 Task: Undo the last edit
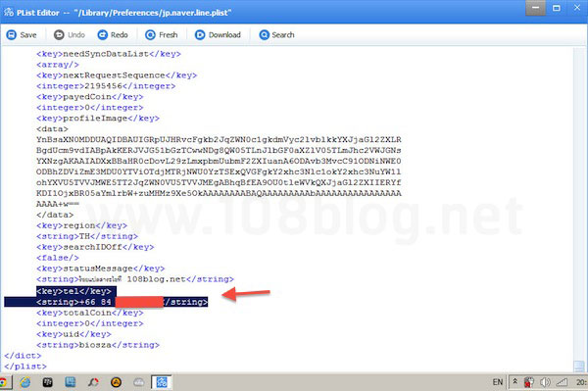pyautogui.click(x=69, y=35)
